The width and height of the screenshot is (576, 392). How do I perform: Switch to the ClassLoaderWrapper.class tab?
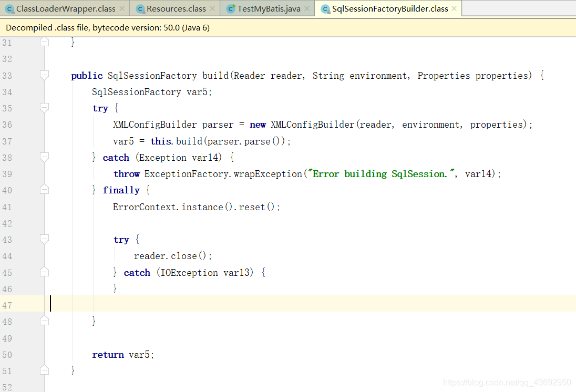[65, 9]
